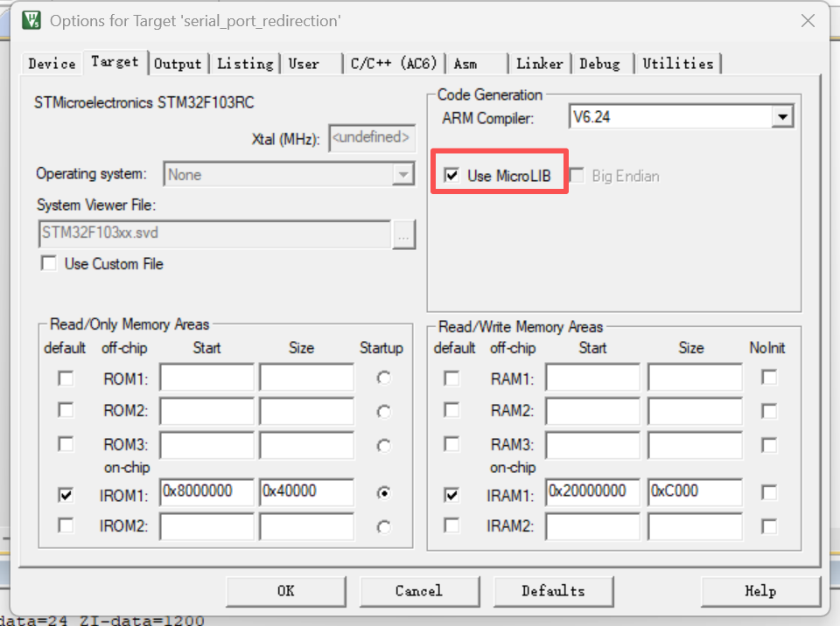Check the IROM2 default checkbox
This screenshot has width=840, height=626.
click(66, 525)
